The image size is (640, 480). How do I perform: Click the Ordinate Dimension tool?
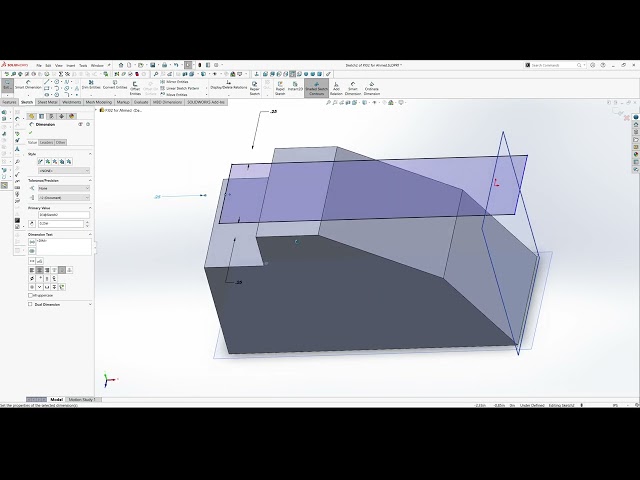click(x=371, y=88)
